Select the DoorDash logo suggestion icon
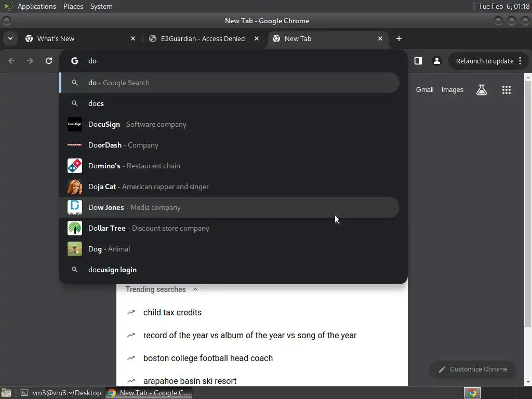The width and height of the screenshot is (532, 399). click(75, 145)
